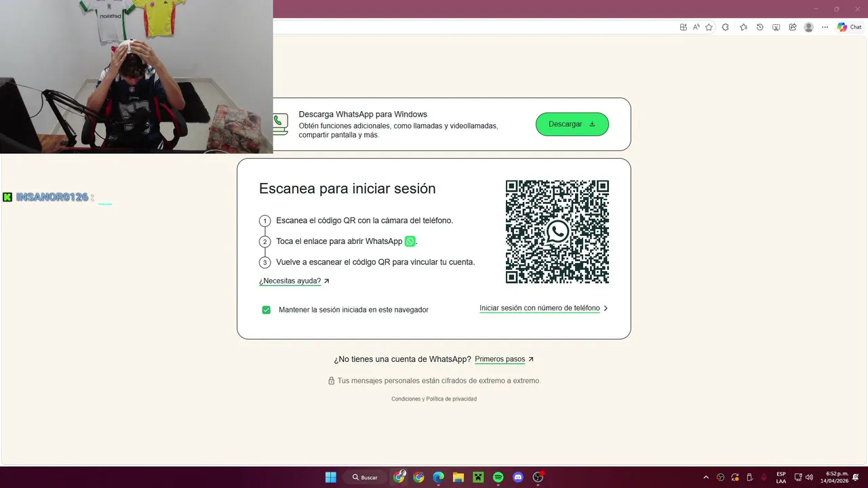Screen dimensions: 868x488
Task: Click the Share page icon
Action: [793, 27]
